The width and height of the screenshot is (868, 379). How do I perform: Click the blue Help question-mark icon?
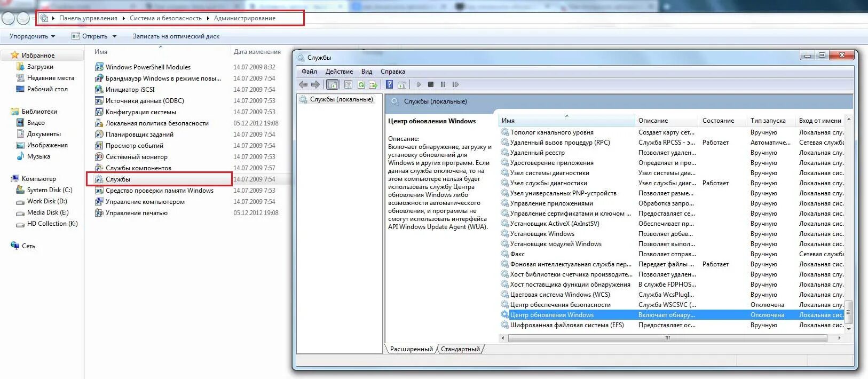click(x=390, y=84)
